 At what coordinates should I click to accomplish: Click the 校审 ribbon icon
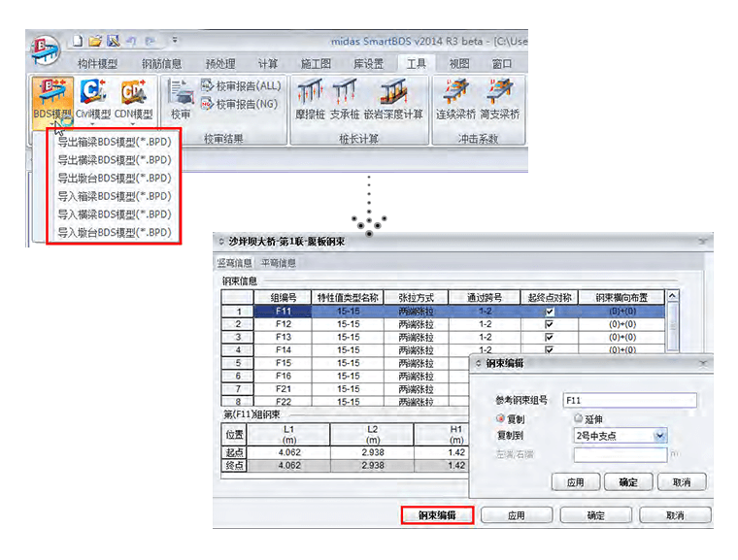click(181, 100)
